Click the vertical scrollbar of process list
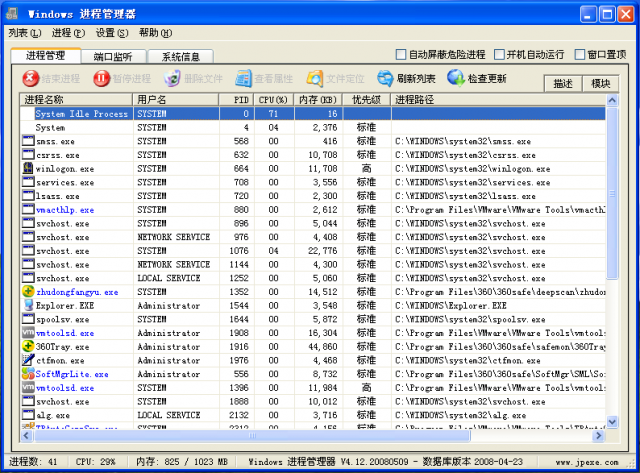 click(612, 300)
